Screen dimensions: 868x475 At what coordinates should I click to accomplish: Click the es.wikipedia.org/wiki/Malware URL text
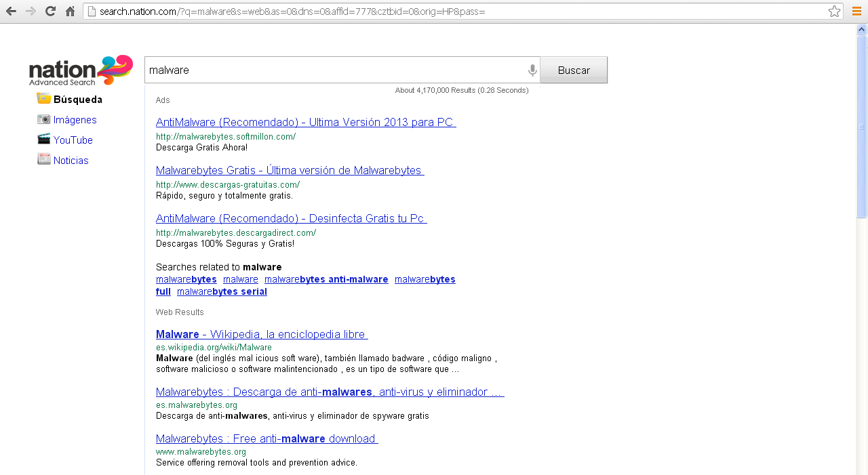pyautogui.click(x=214, y=347)
